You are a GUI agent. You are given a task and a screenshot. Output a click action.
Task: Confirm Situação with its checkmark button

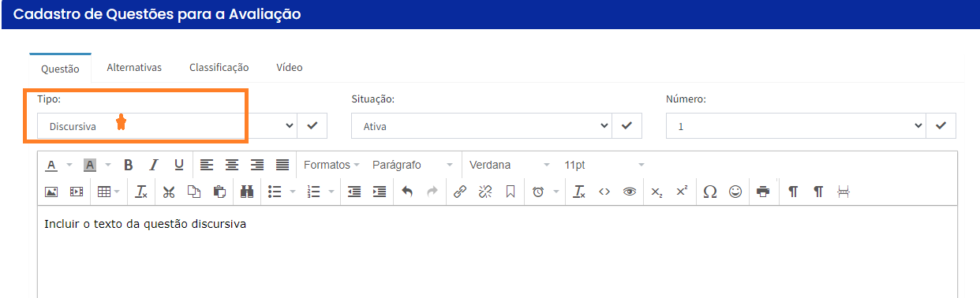click(x=627, y=126)
